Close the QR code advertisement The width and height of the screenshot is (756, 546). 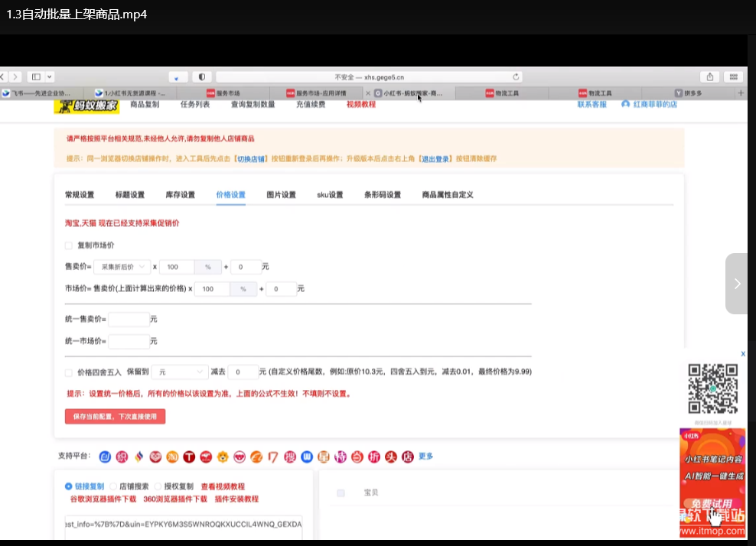(742, 354)
